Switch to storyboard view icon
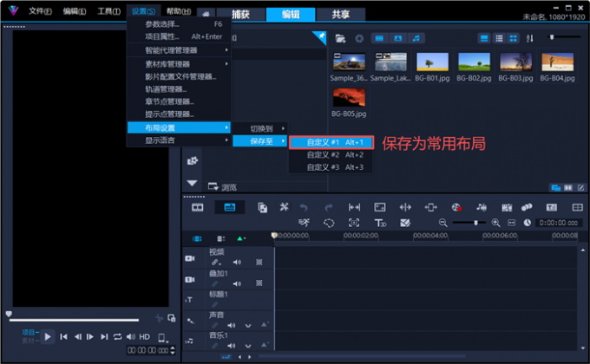 click(198, 207)
